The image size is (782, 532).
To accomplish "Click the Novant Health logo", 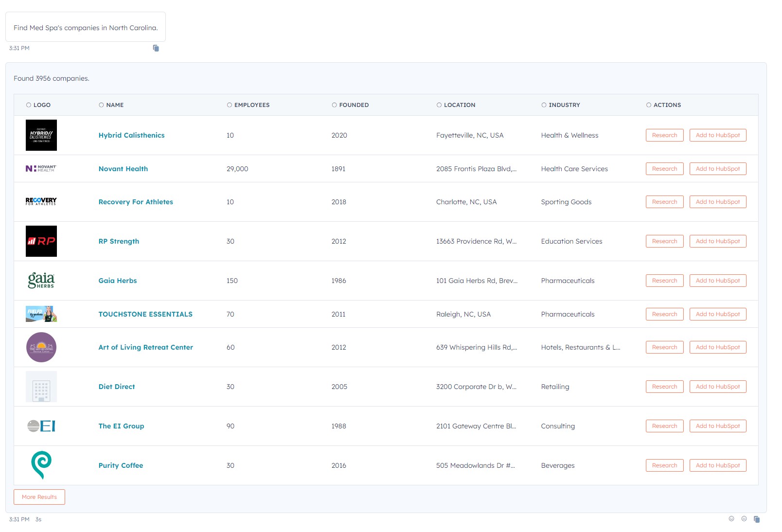I will tap(41, 169).
